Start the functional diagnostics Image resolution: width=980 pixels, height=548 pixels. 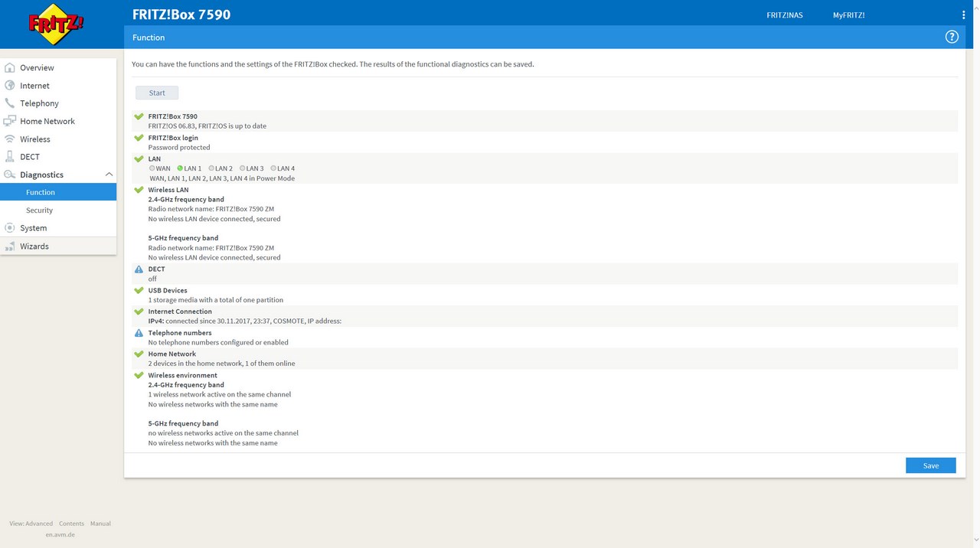click(x=157, y=93)
